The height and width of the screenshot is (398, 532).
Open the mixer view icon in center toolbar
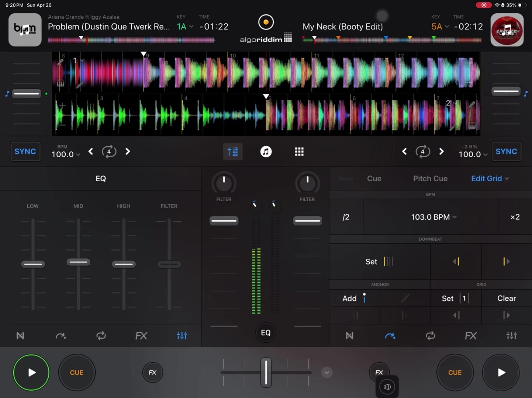click(233, 151)
